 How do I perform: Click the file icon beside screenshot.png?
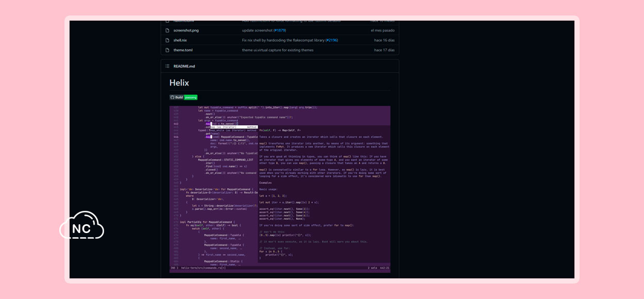point(167,30)
